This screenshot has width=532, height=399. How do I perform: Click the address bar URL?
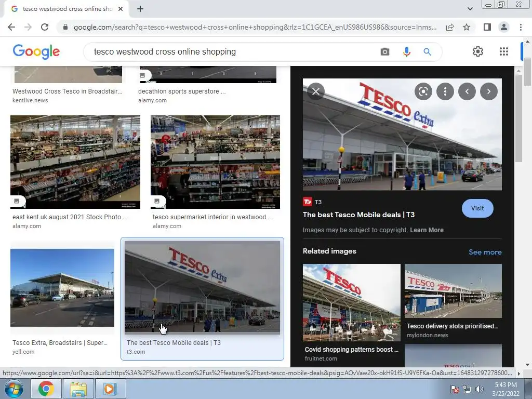point(255,27)
